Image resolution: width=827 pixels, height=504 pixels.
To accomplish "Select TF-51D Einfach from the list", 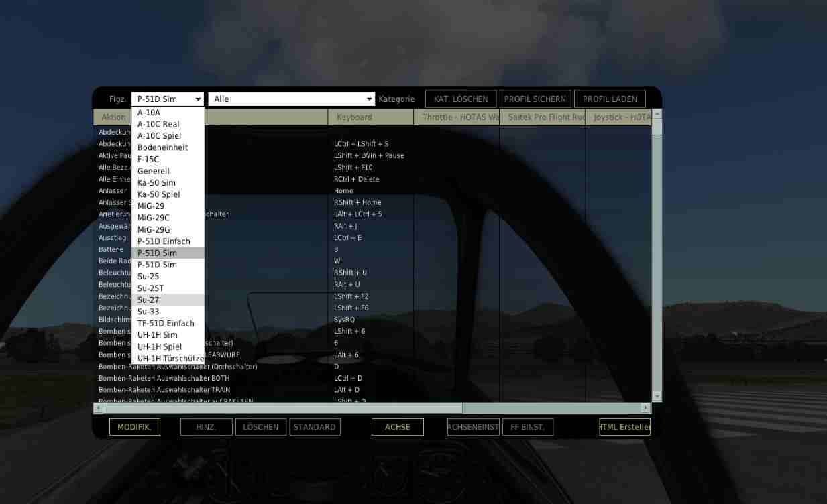I will coord(168,323).
